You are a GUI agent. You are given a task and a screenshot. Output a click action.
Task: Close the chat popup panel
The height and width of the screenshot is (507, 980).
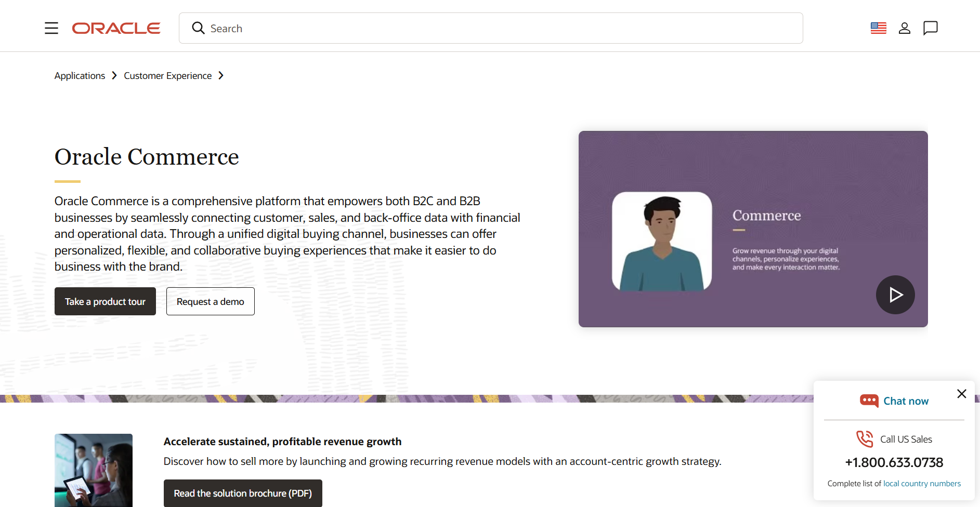[962, 394]
